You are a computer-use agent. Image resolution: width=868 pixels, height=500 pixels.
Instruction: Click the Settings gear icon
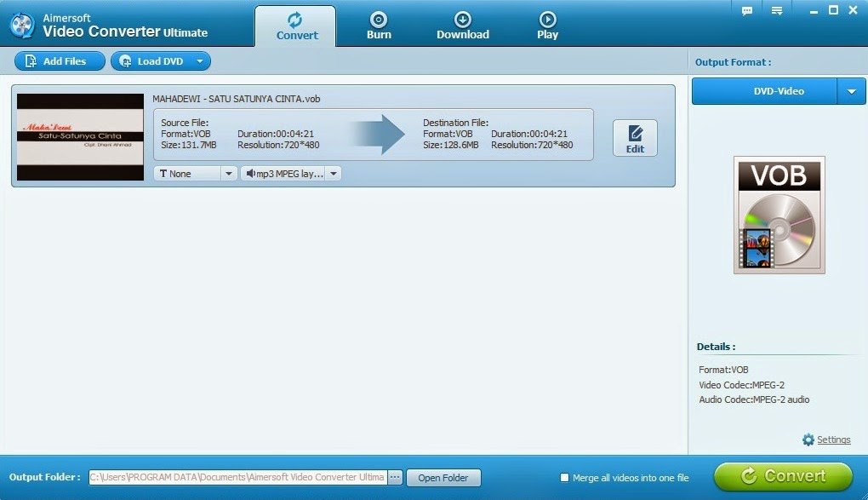click(x=808, y=440)
